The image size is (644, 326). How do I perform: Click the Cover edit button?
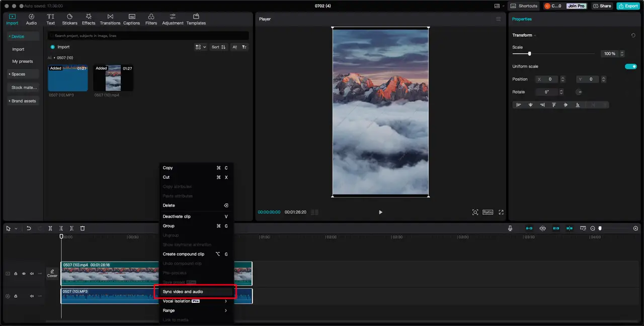[x=52, y=274]
